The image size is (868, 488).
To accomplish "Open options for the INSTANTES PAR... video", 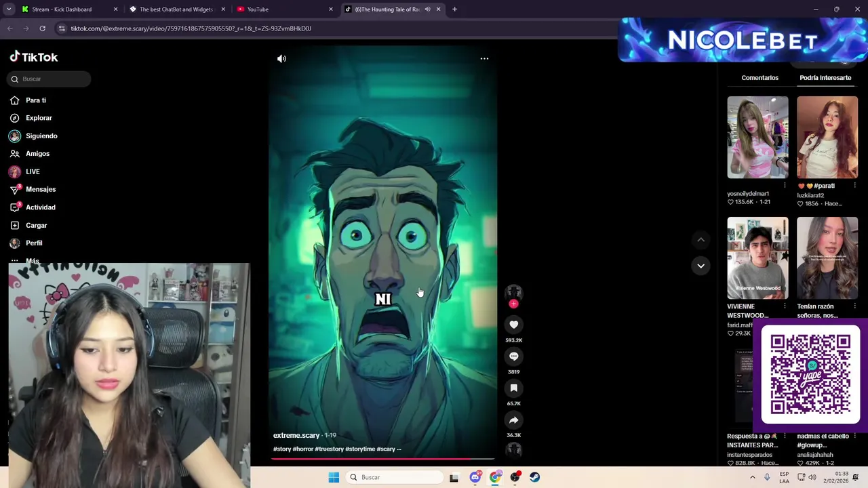I will 785,436.
